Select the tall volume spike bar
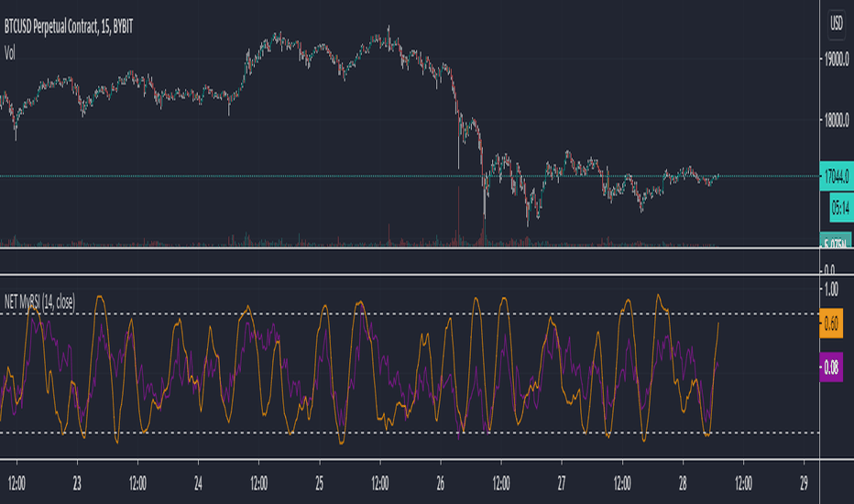Viewport: 854px width, 504px height. tap(458, 216)
